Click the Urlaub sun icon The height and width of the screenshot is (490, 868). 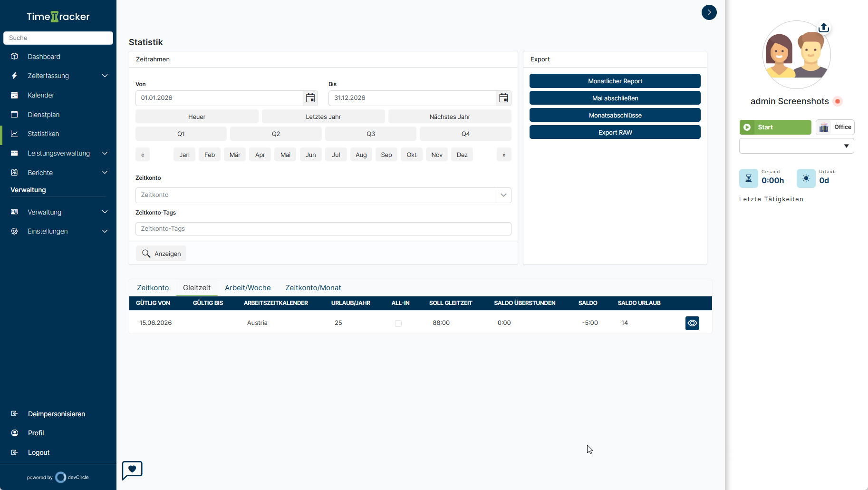806,178
